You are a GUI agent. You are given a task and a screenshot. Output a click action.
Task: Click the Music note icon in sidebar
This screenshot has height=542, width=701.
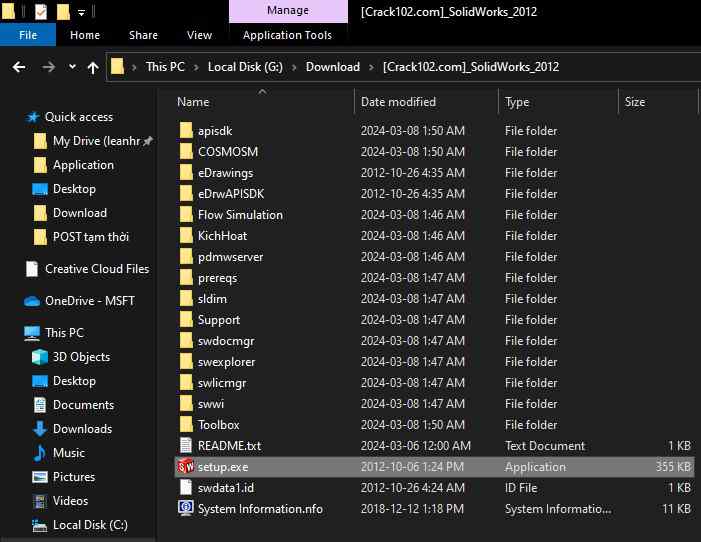pos(40,453)
